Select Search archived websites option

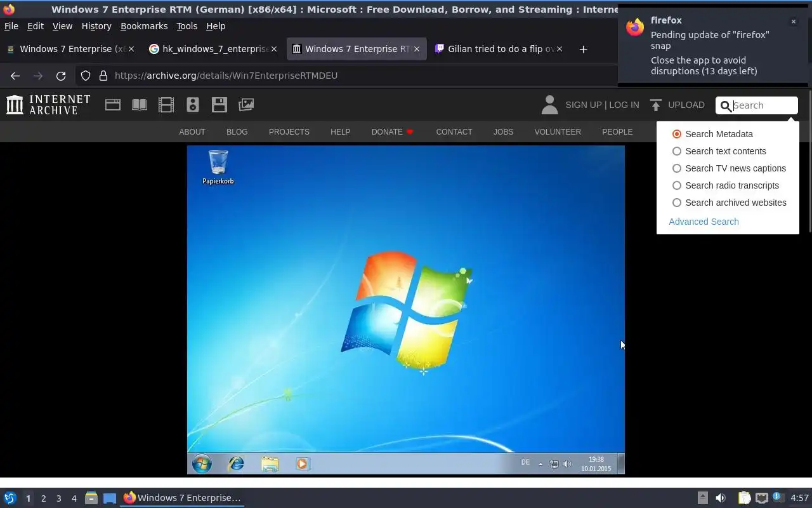(x=677, y=203)
